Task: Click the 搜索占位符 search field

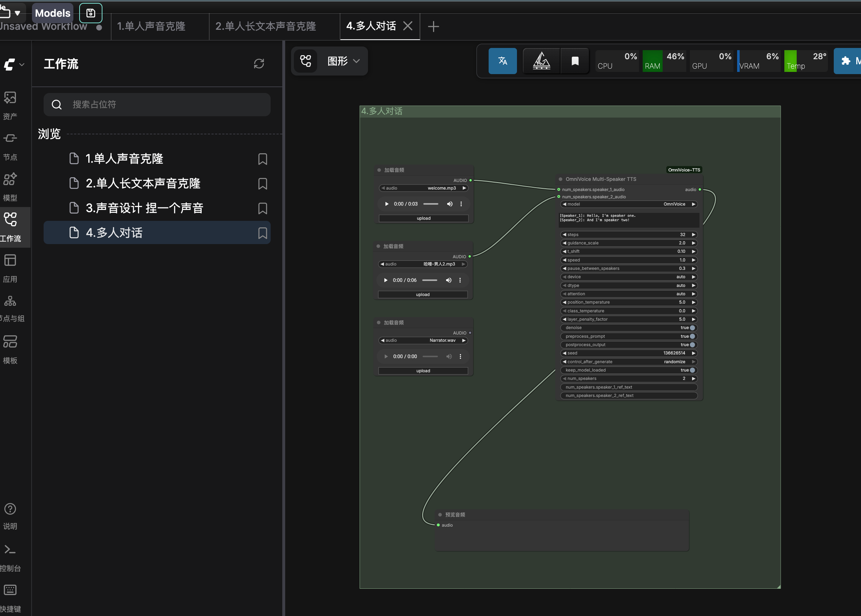Action: point(163,105)
